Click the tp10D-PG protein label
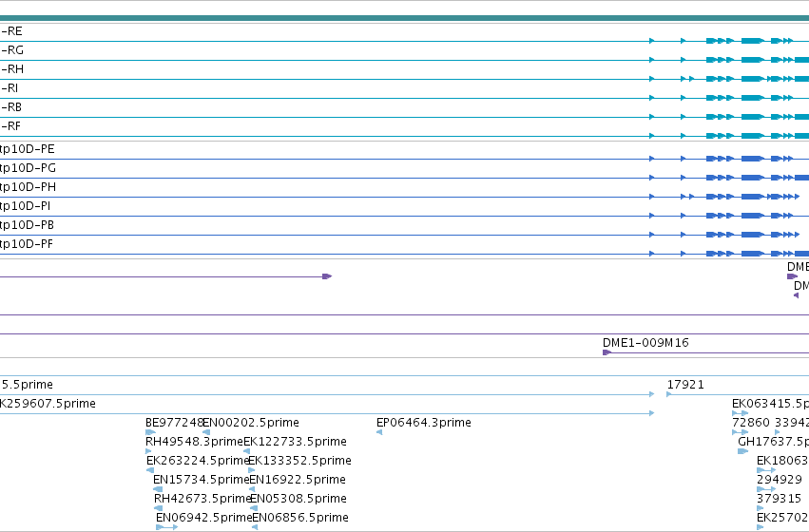This screenshot has width=809, height=532. 28,168
